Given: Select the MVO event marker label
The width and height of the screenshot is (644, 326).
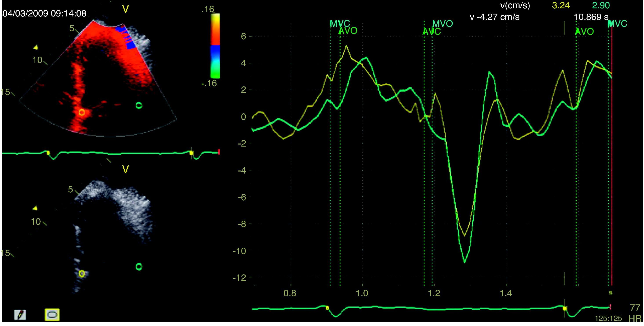Looking at the screenshot, I should (442, 24).
